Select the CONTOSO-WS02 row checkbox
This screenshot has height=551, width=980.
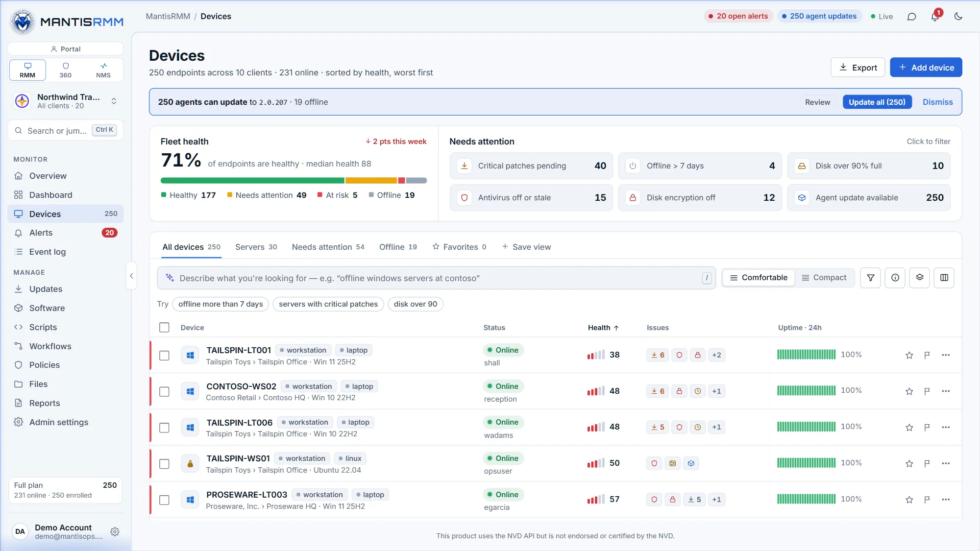pos(164,392)
